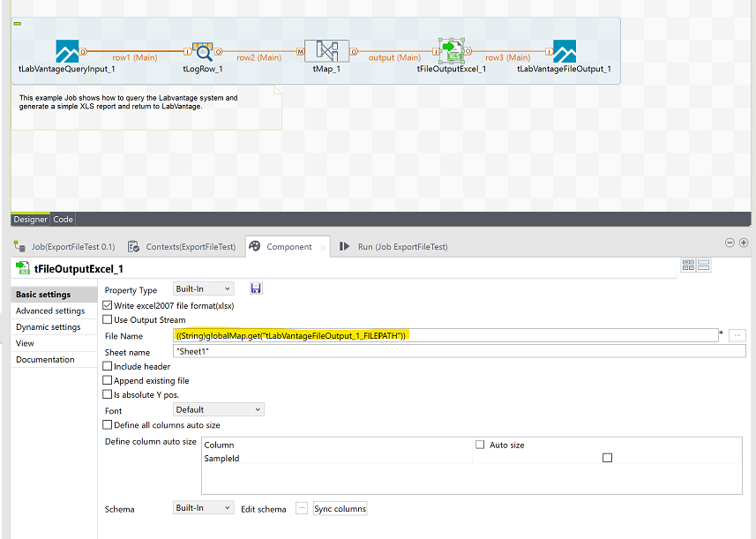Open Edit schema with ellipsis button
This screenshot has height=539, width=756.
(x=302, y=508)
